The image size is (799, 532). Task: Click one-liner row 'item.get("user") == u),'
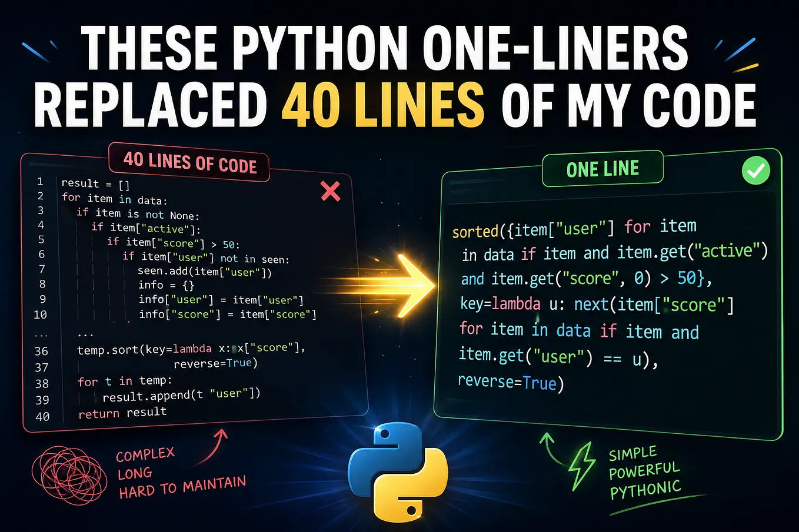pos(558,356)
